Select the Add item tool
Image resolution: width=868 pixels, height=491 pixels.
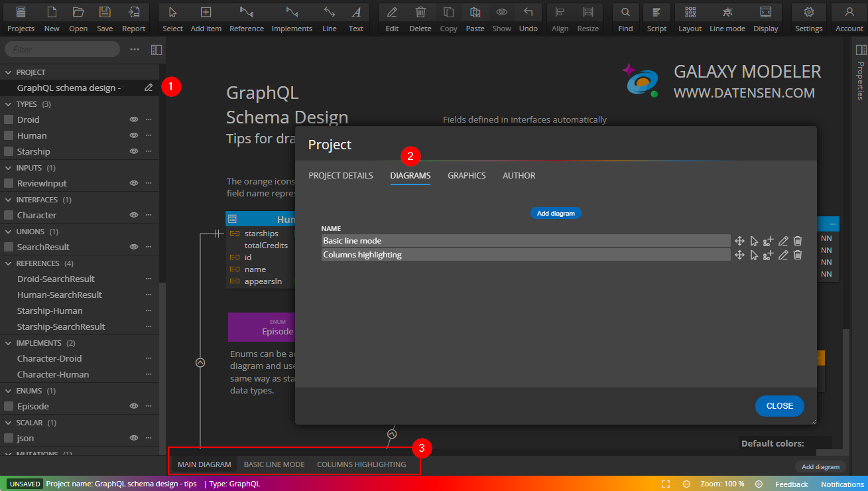pyautogui.click(x=206, y=18)
